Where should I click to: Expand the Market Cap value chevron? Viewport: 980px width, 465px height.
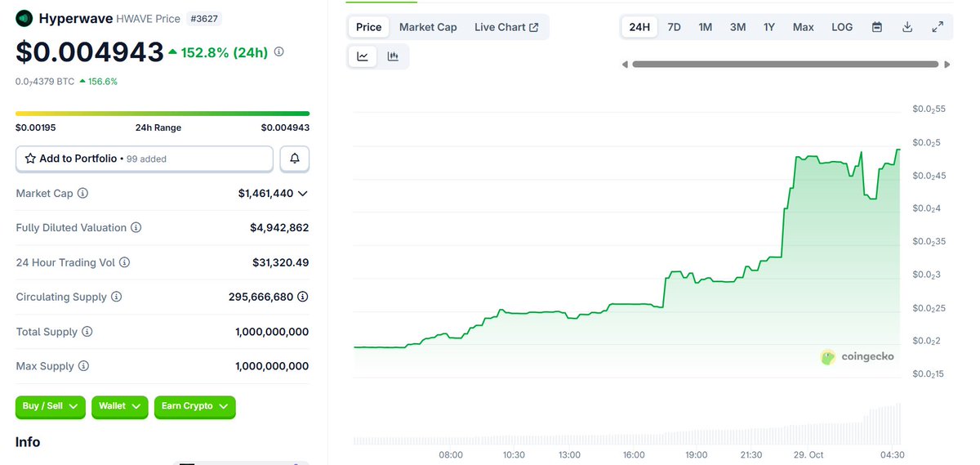pyautogui.click(x=303, y=194)
